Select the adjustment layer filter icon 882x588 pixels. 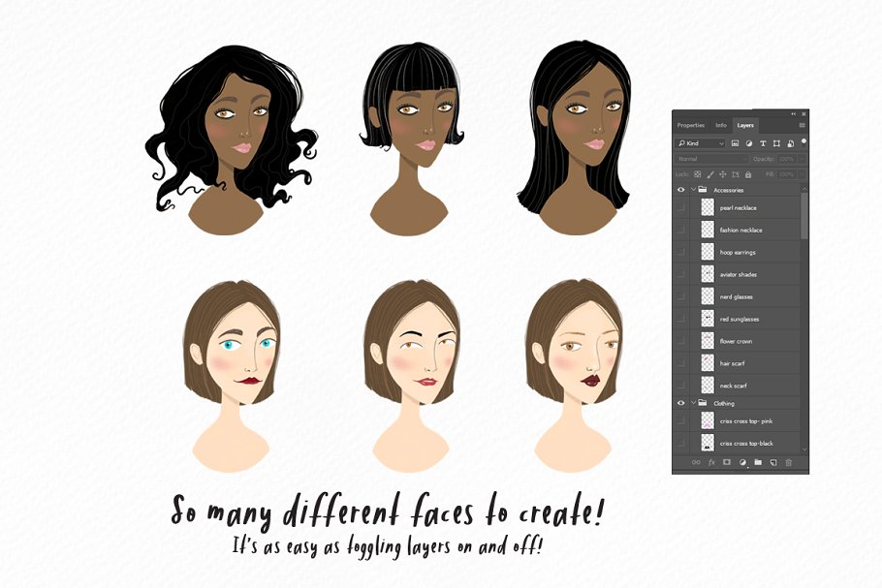pyautogui.click(x=749, y=143)
